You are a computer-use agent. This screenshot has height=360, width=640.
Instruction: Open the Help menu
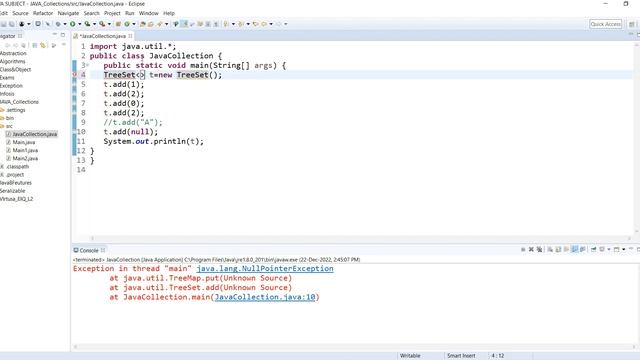[169, 13]
